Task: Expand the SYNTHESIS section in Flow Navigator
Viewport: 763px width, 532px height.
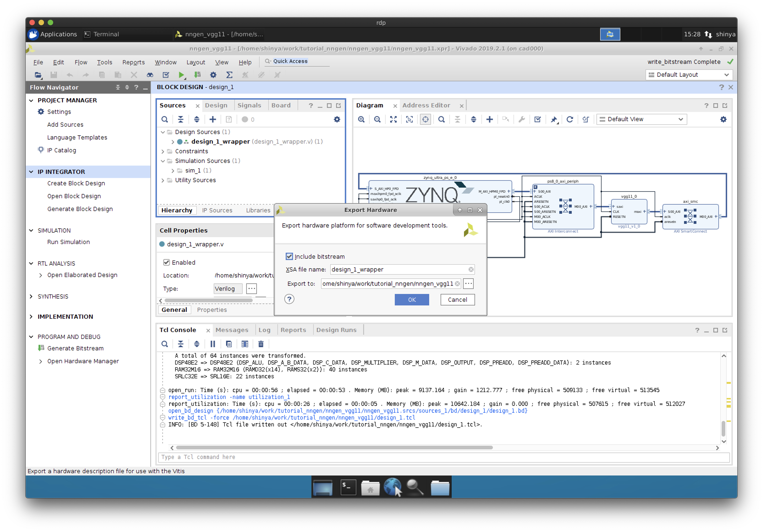Action: [x=31, y=296]
